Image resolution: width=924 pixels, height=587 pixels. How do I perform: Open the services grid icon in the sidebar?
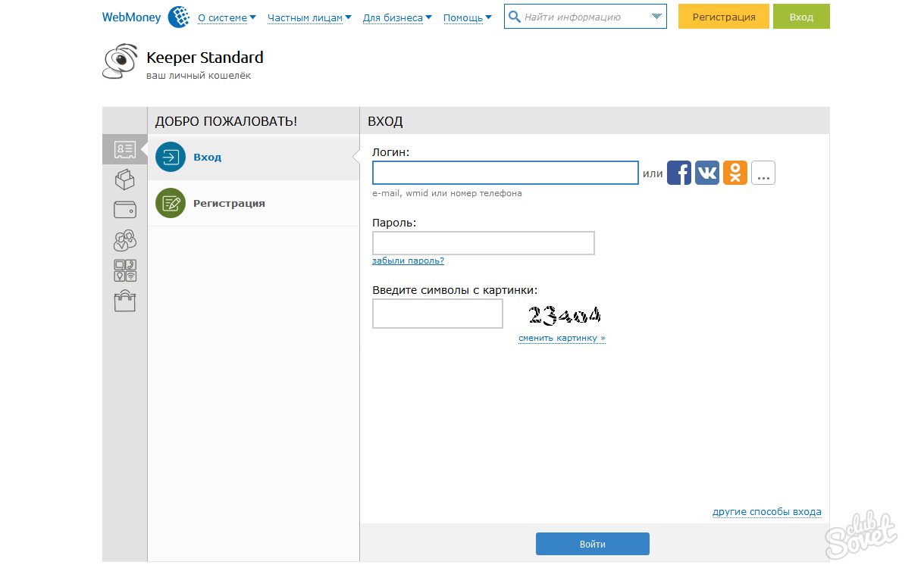(x=124, y=270)
